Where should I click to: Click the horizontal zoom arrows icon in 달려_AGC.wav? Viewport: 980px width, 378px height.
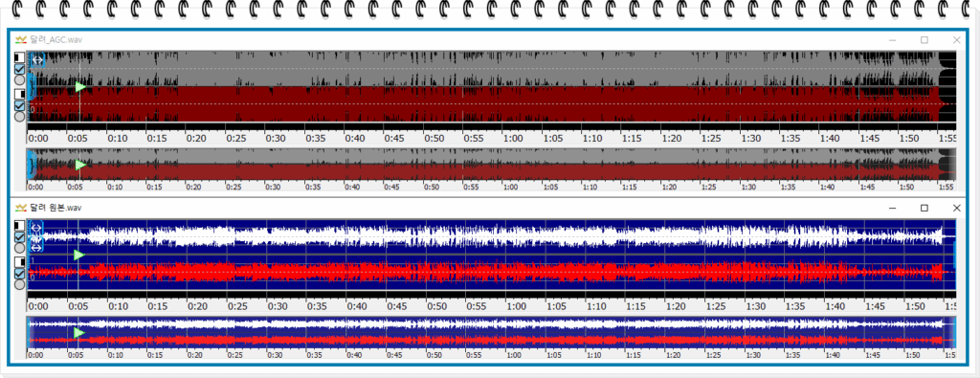pos(38,60)
